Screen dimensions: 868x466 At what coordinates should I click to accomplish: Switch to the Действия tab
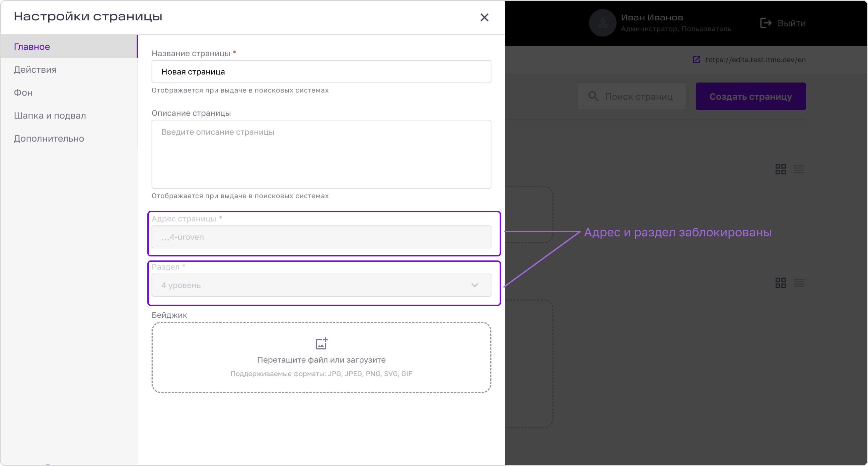(69, 70)
